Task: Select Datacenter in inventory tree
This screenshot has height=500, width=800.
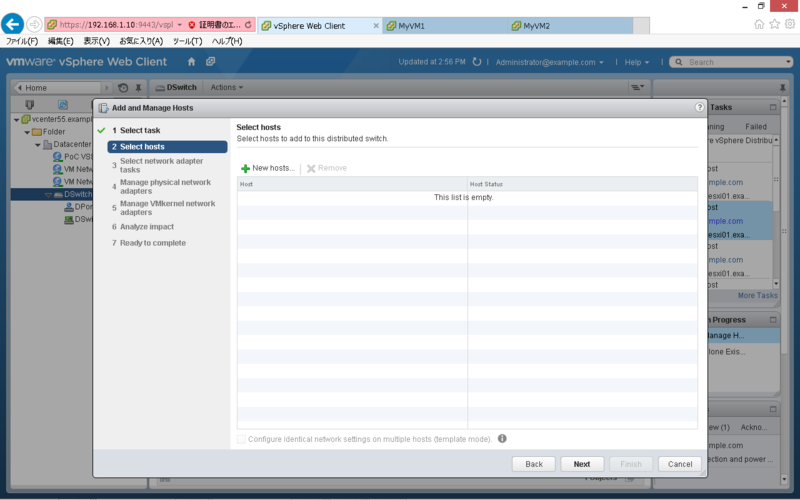Action: pyautogui.click(x=72, y=144)
